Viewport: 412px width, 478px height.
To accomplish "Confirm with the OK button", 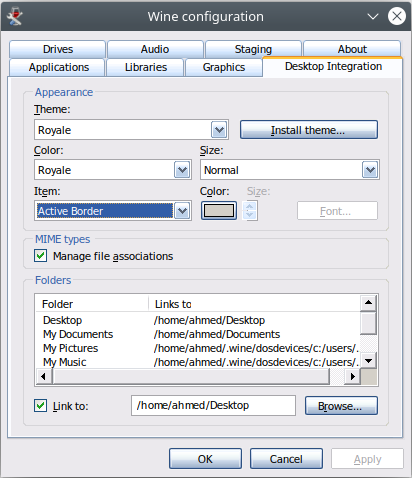I will coord(205,459).
